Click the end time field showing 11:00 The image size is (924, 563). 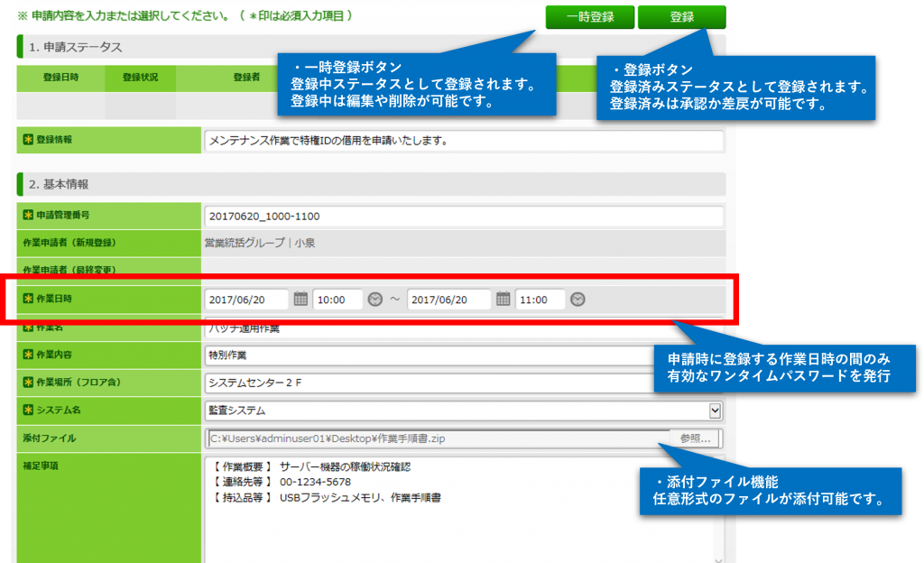(540, 300)
